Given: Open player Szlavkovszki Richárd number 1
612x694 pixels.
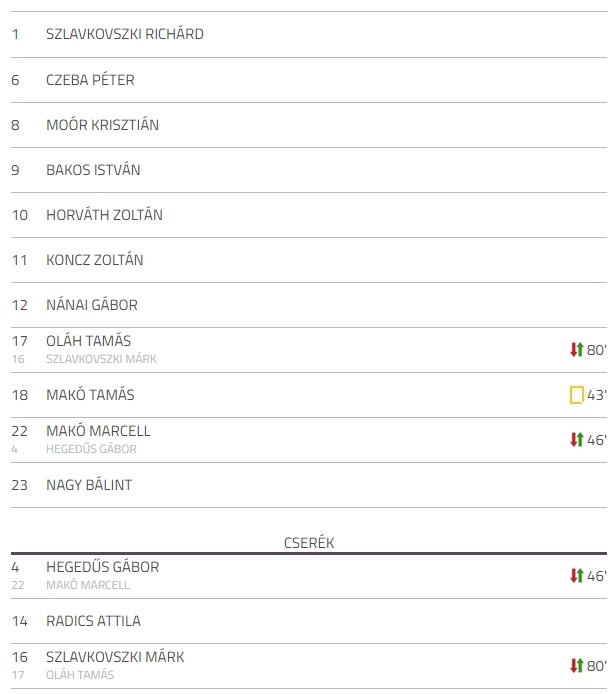Looking at the screenshot, I should pos(309,35).
